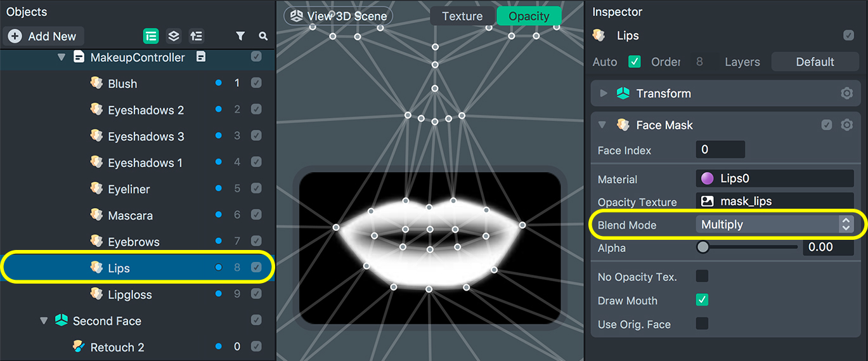868x361 pixels.
Task: Open Transform component settings gear
Action: tap(846, 93)
